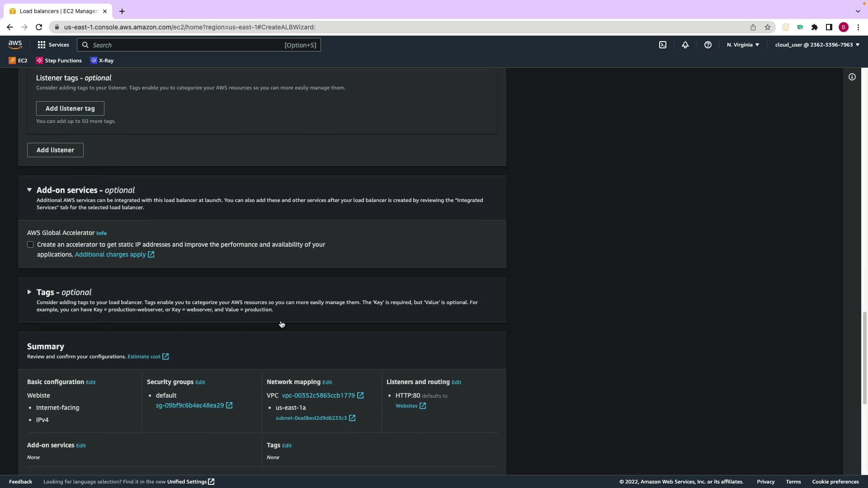Image resolution: width=868 pixels, height=488 pixels.
Task: Open AWS CloudShell icon in the top bar
Action: tap(662, 45)
